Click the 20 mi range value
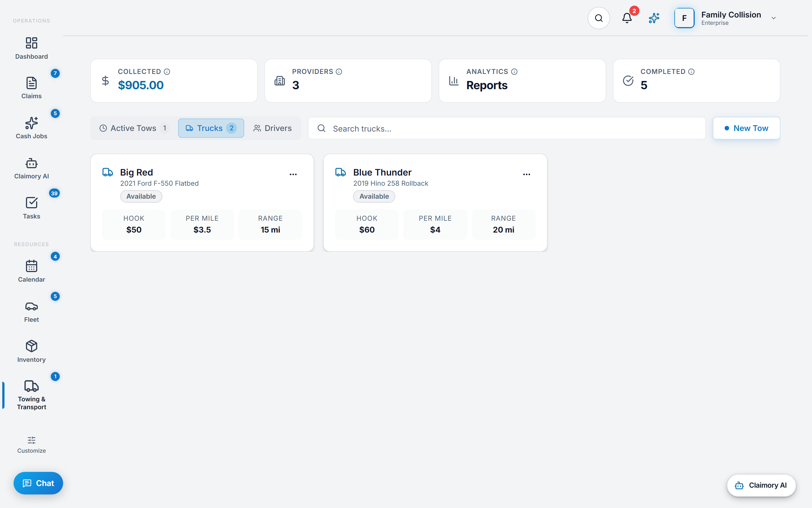 tap(503, 230)
